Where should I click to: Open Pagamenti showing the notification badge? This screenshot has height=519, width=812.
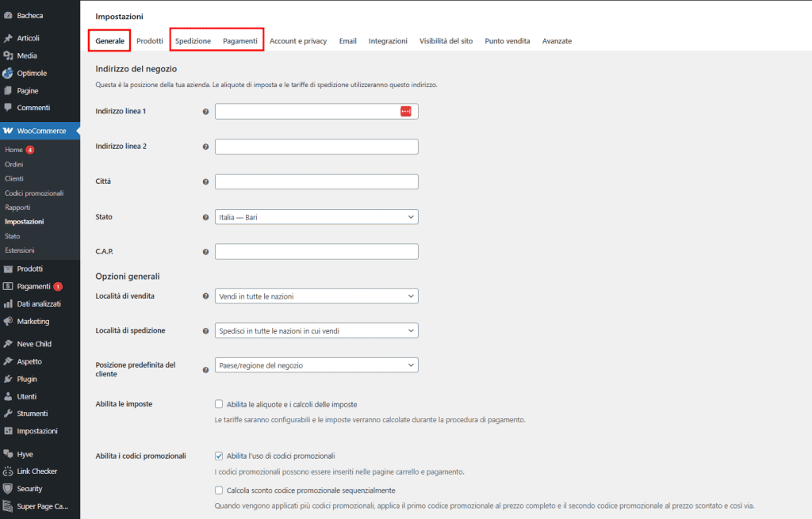click(35, 286)
